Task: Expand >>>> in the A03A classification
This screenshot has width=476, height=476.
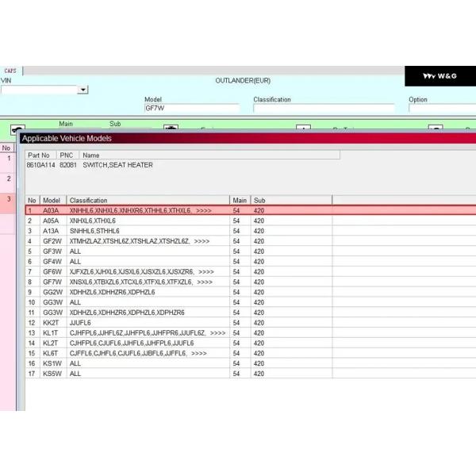Action: [204, 211]
